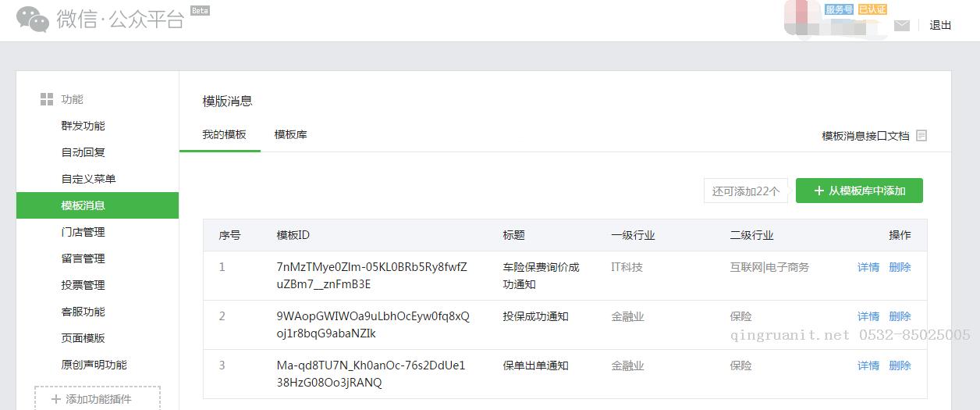Switch to the 模板库 tab
Image resolution: width=980 pixels, height=410 pixels.
(290, 134)
